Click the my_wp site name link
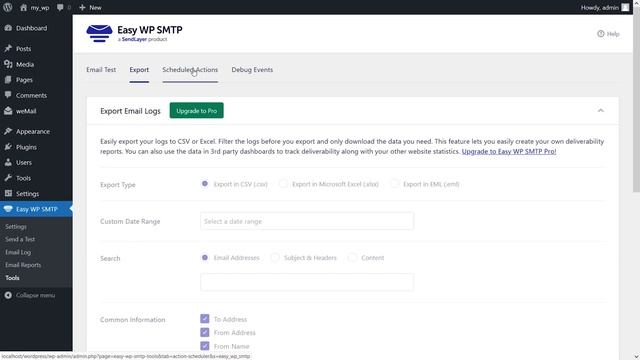 click(40, 7)
